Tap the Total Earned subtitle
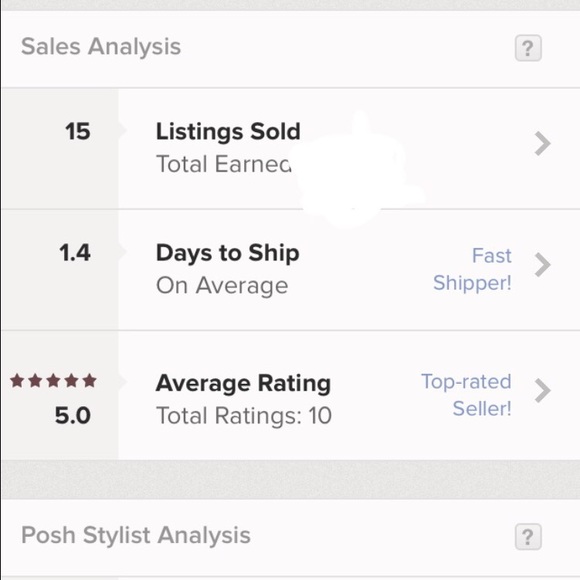 224,164
